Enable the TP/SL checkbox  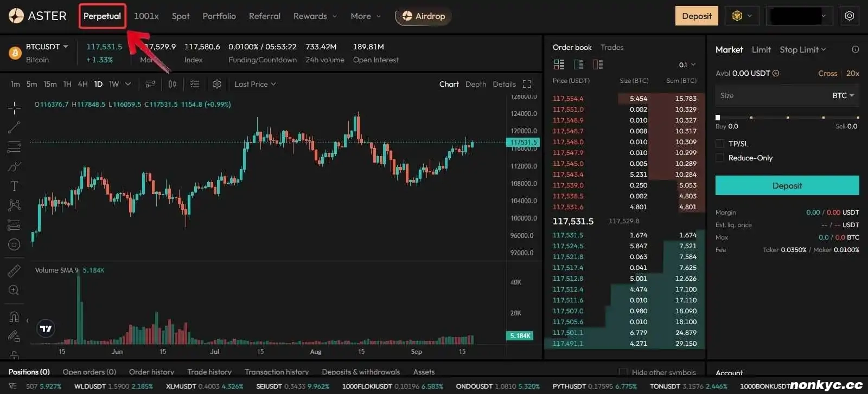point(720,144)
